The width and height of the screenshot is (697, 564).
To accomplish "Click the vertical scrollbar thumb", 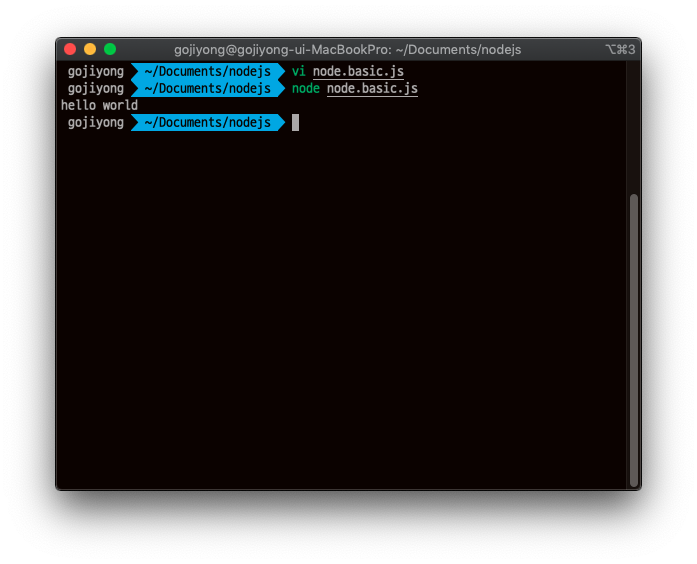I will [x=633, y=340].
